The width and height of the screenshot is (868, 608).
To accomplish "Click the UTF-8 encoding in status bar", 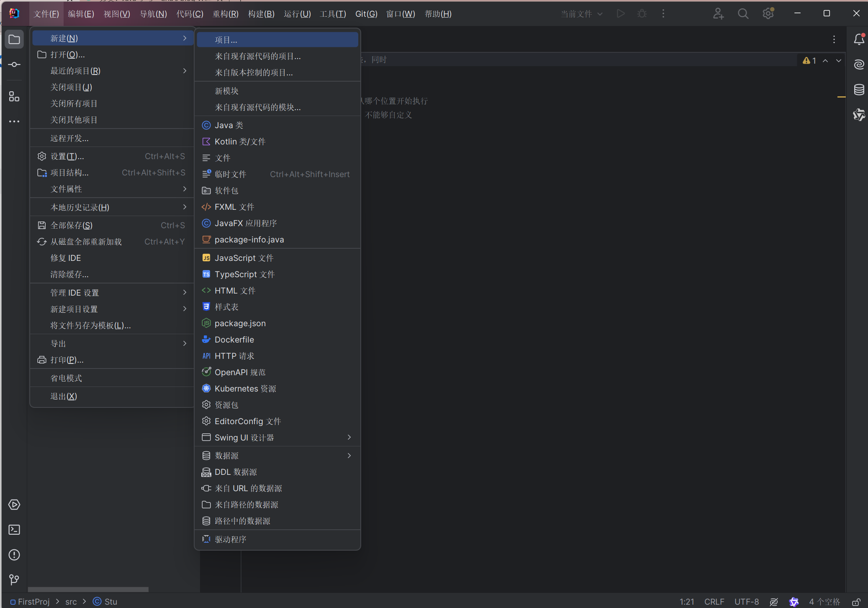I will (747, 602).
